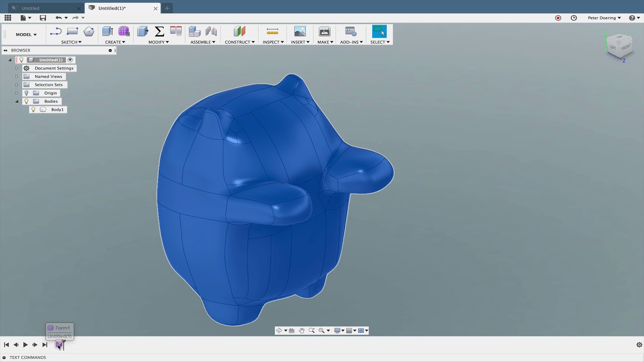644x362 pixels.
Task: Click the ViewCube in the corner
Action: pos(619,46)
